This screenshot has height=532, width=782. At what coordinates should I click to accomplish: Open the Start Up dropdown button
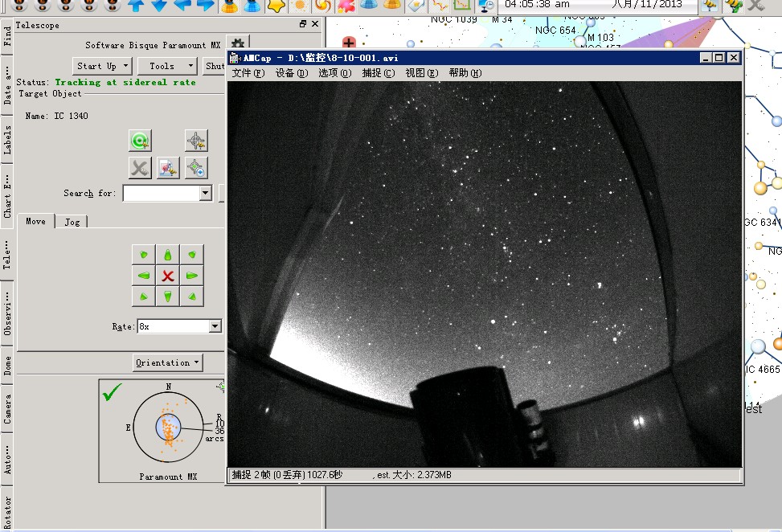pos(102,66)
